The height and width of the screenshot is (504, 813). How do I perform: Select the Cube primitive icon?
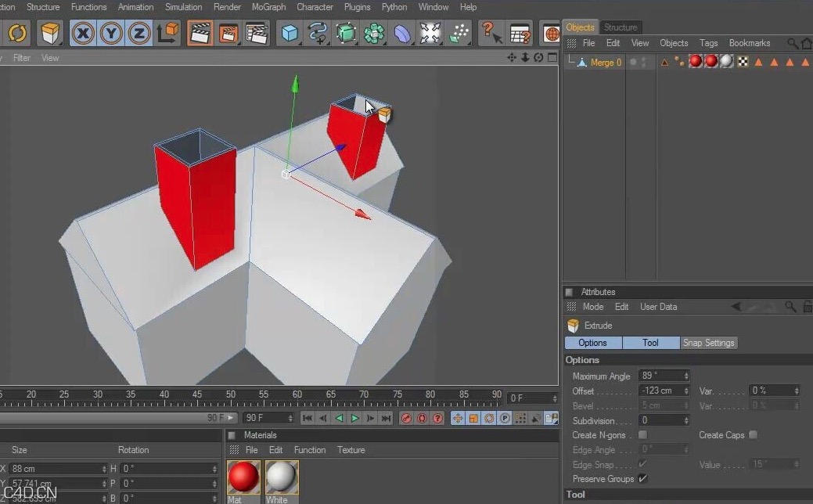tap(291, 33)
